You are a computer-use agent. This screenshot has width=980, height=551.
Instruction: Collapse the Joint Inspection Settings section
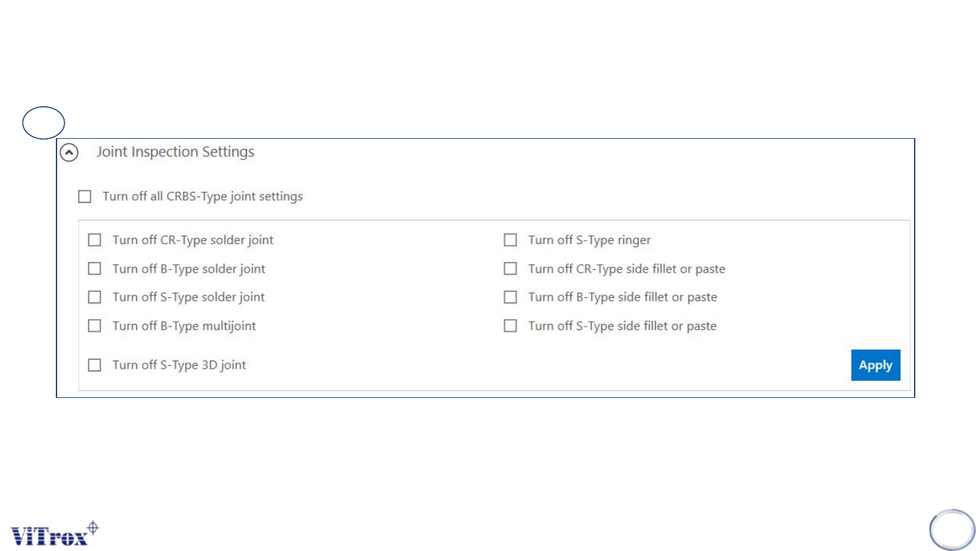click(69, 153)
